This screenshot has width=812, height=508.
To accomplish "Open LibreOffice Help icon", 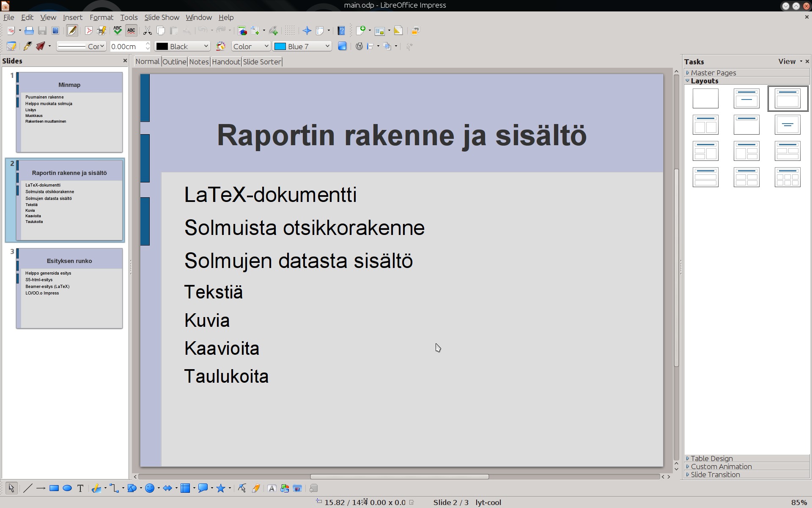I will pyautogui.click(x=341, y=30).
